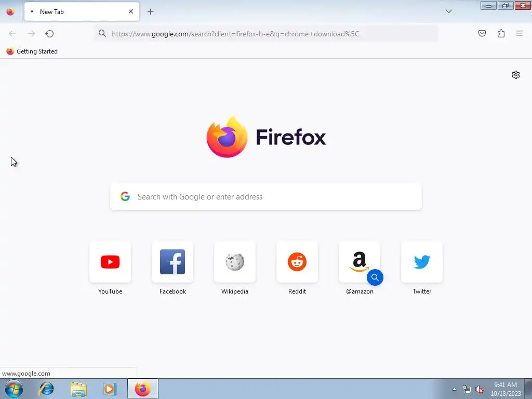Open the Twitter shortcut tile

click(422, 262)
